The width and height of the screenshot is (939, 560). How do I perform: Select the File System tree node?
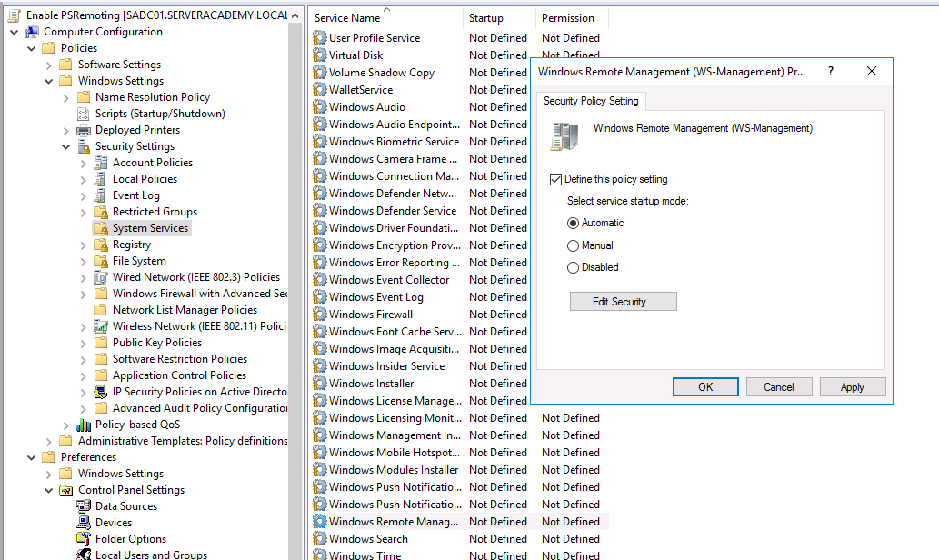tap(140, 261)
